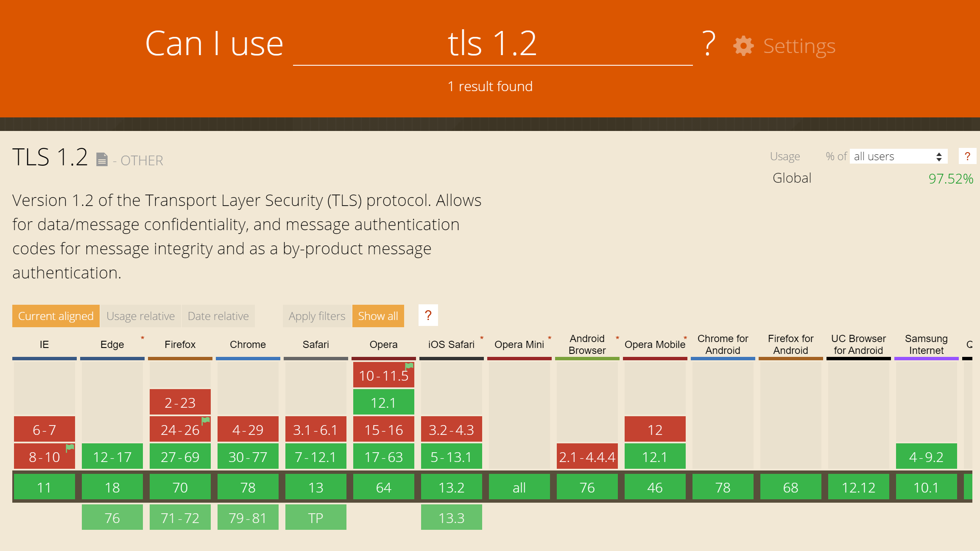
Task: Click the 'Show all' toggle button
Action: click(x=377, y=315)
